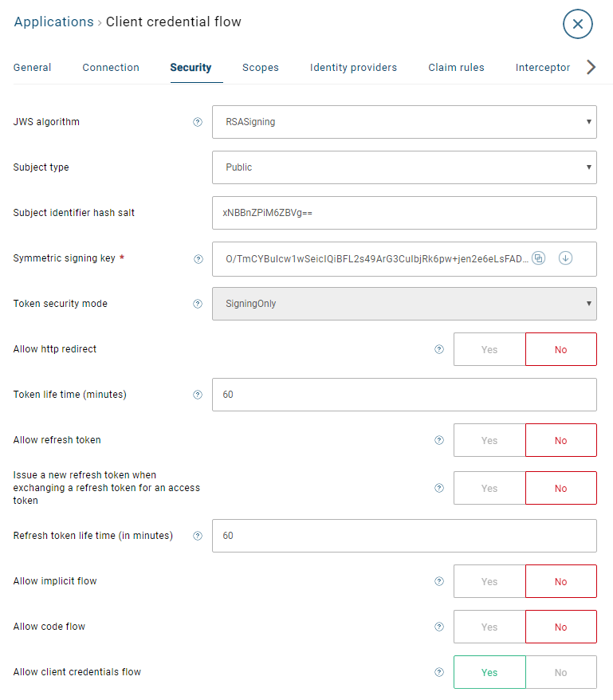This screenshot has height=700, width=613.
Task: Copy the symmetric signing key
Action: tap(539, 258)
